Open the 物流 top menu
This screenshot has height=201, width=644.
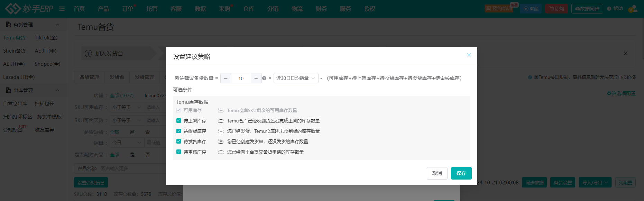click(x=297, y=9)
